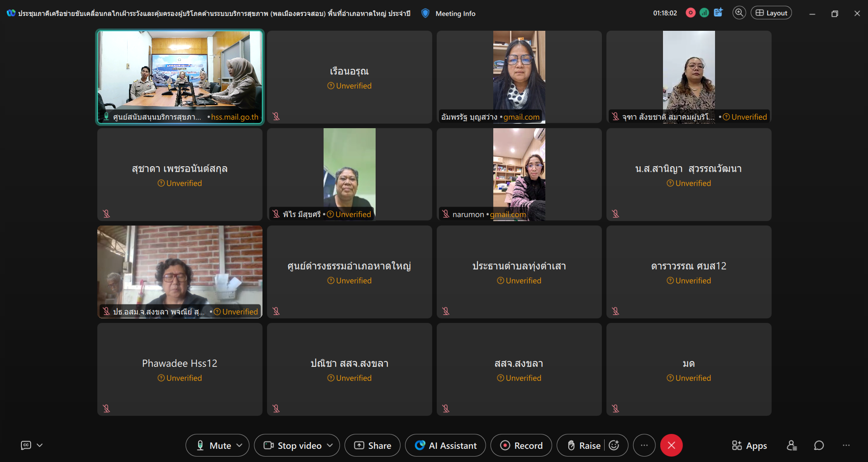Click the recording indicator icon in the title bar
This screenshot has width=868, height=462.
[x=691, y=13]
